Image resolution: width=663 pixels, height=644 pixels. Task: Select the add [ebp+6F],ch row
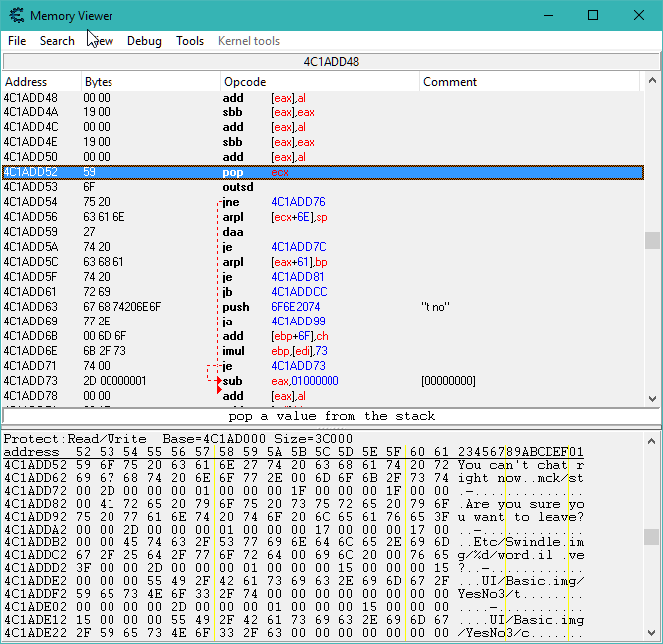pyautogui.click(x=324, y=336)
